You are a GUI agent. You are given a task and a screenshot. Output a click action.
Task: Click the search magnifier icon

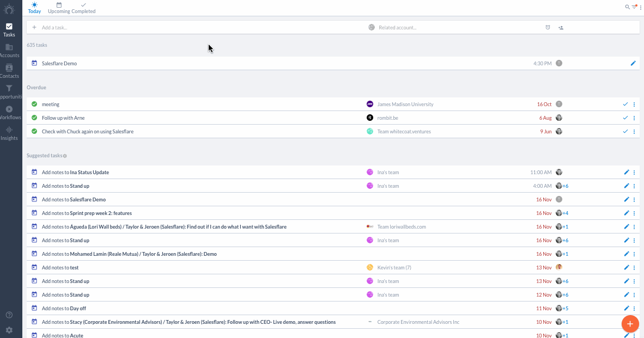pyautogui.click(x=627, y=7)
